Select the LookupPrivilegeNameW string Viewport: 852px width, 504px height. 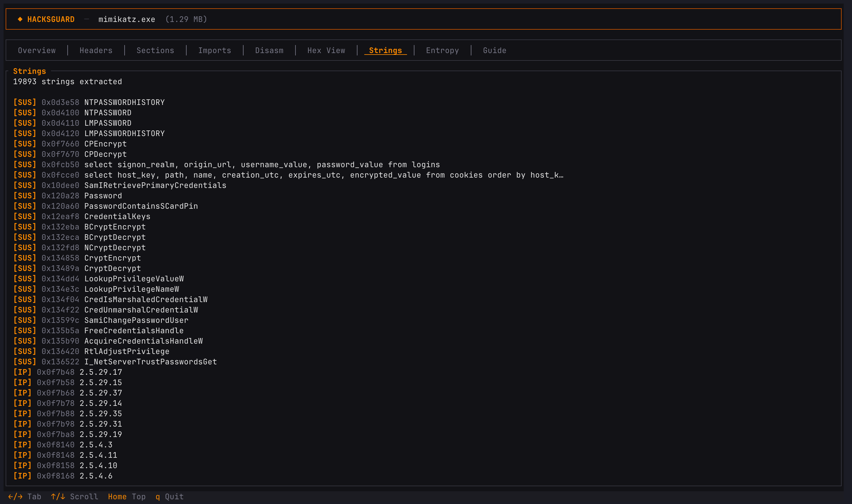[96, 289]
